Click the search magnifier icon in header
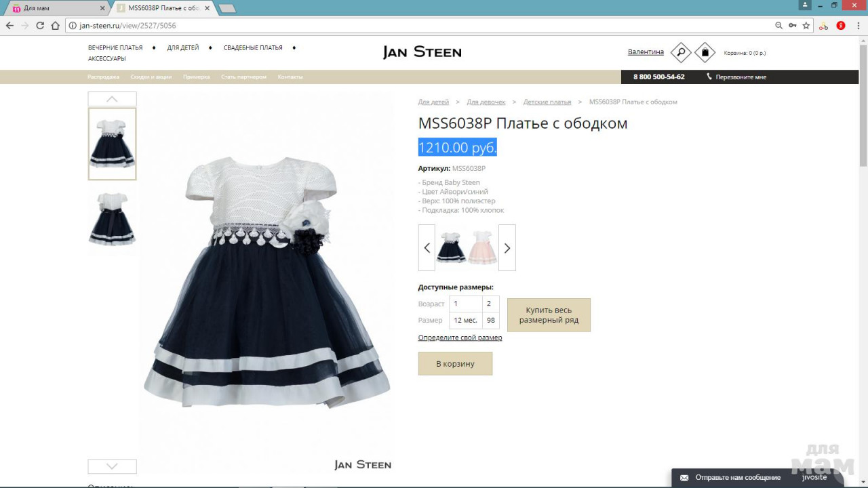 pyautogui.click(x=680, y=52)
